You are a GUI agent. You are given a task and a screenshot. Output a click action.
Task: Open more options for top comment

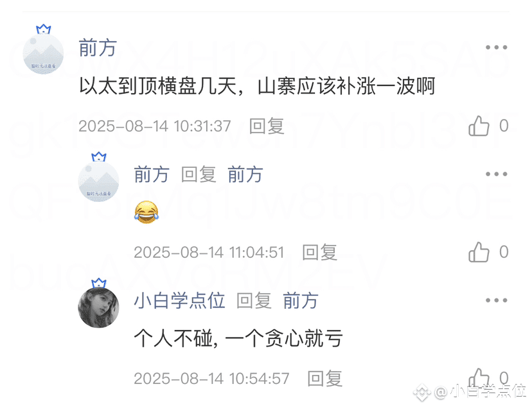(x=497, y=47)
